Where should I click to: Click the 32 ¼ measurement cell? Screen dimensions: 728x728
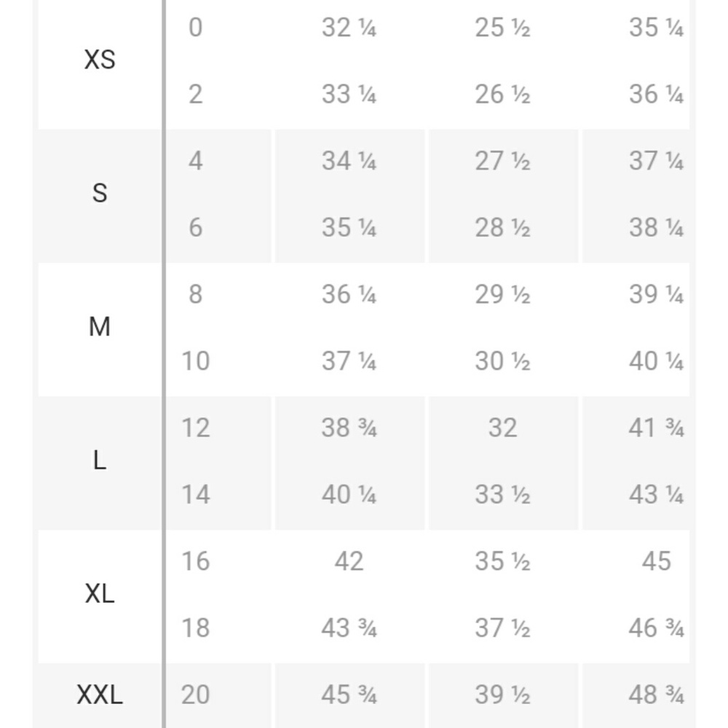click(x=349, y=28)
